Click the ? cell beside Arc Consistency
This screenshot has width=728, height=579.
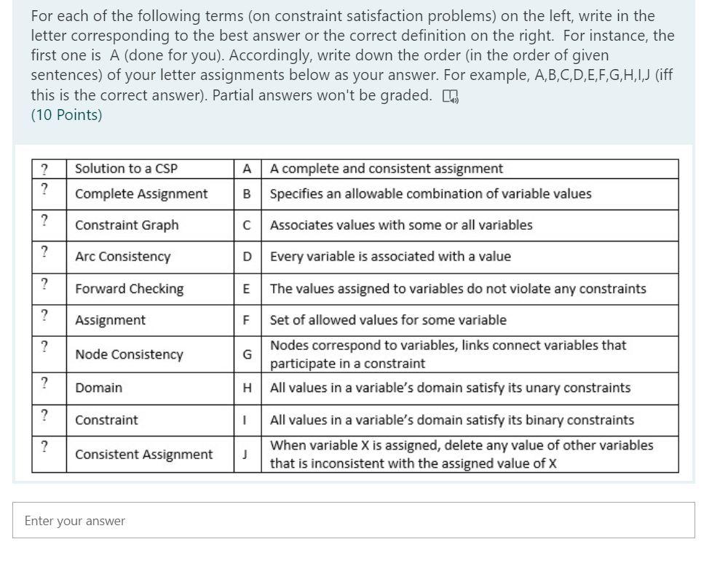coord(48,257)
